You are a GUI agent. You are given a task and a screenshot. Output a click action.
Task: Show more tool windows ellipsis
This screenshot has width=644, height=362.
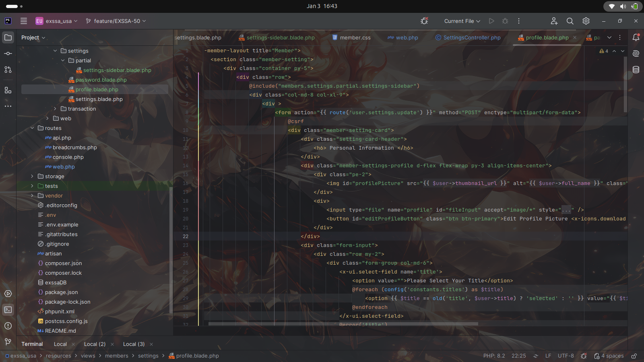click(x=8, y=106)
